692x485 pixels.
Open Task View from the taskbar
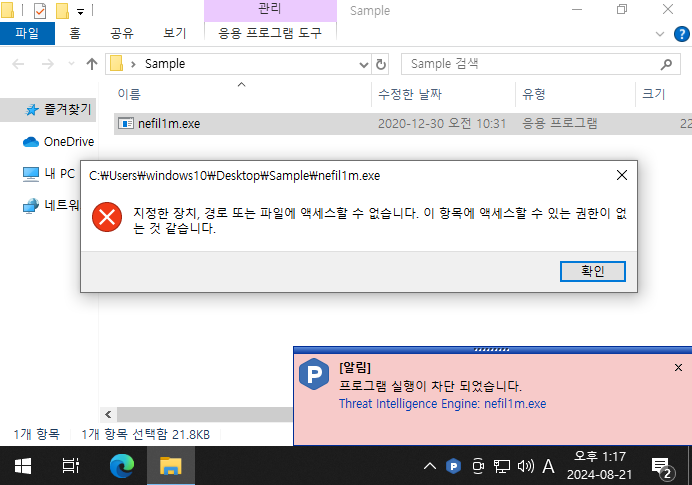71,465
